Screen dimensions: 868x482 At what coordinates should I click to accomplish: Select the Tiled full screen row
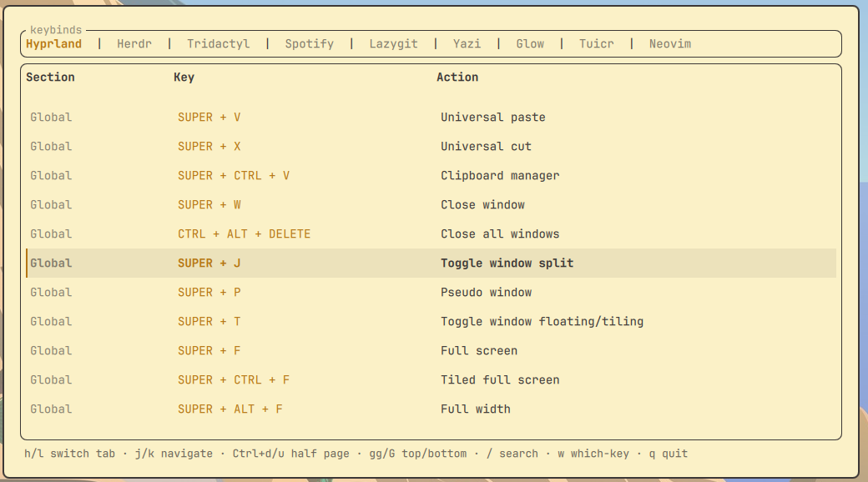(431, 380)
